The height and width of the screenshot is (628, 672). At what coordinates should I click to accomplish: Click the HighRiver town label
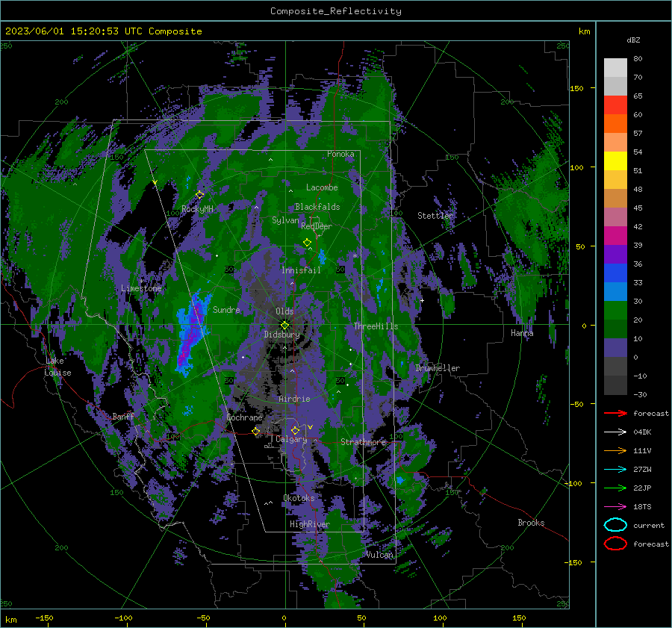pos(309,524)
